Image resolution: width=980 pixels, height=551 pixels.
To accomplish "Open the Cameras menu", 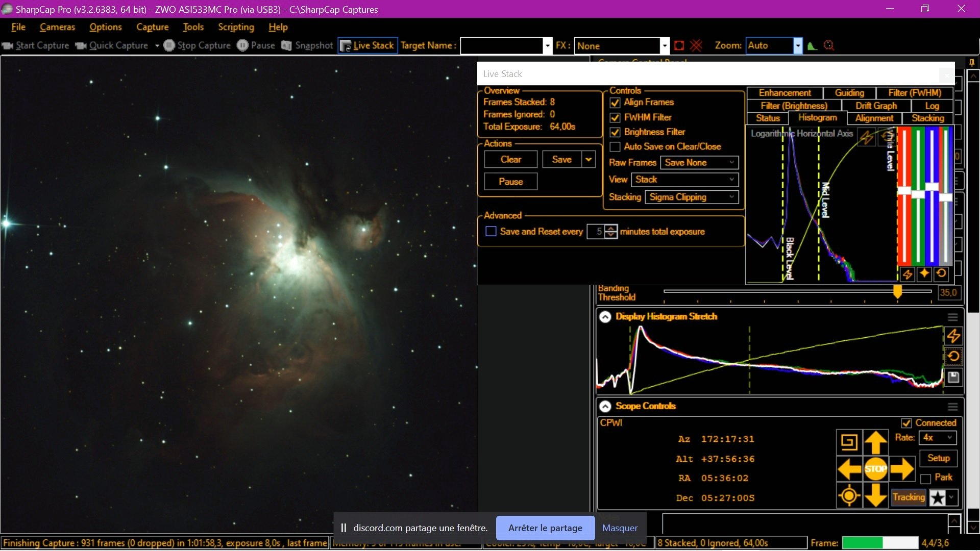I will 57,27.
